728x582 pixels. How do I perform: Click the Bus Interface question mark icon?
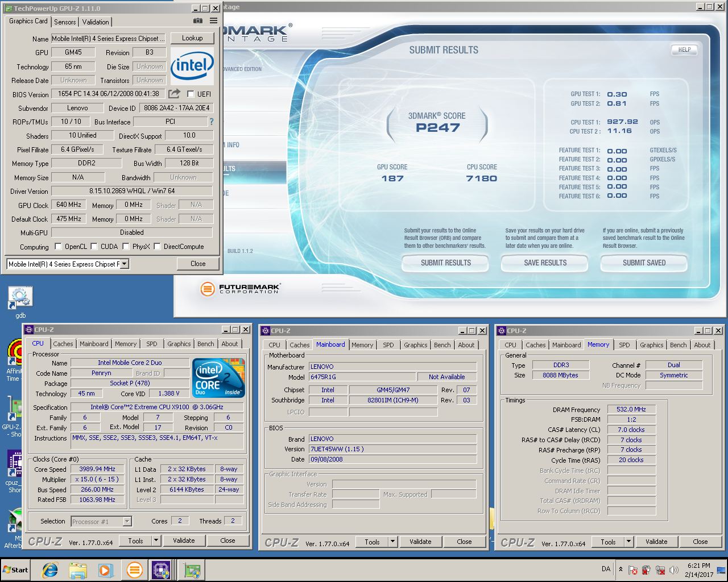coord(212,122)
